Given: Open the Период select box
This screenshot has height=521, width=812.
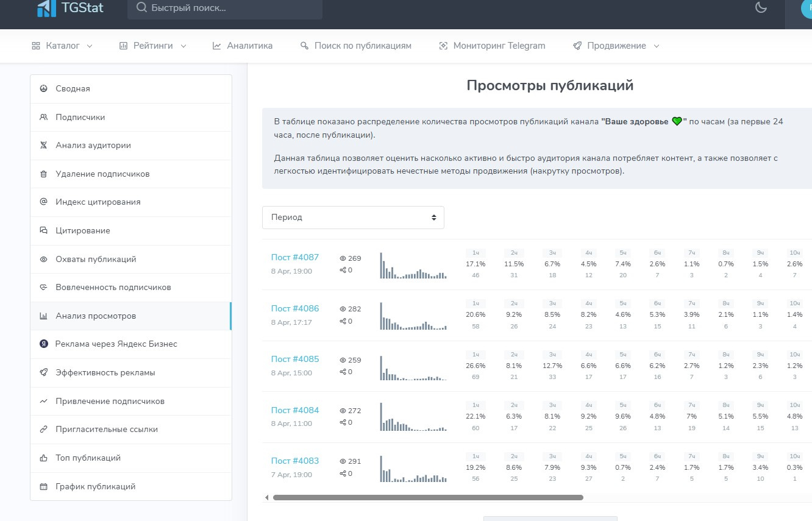Looking at the screenshot, I should pyautogui.click(x=353, y=218).
